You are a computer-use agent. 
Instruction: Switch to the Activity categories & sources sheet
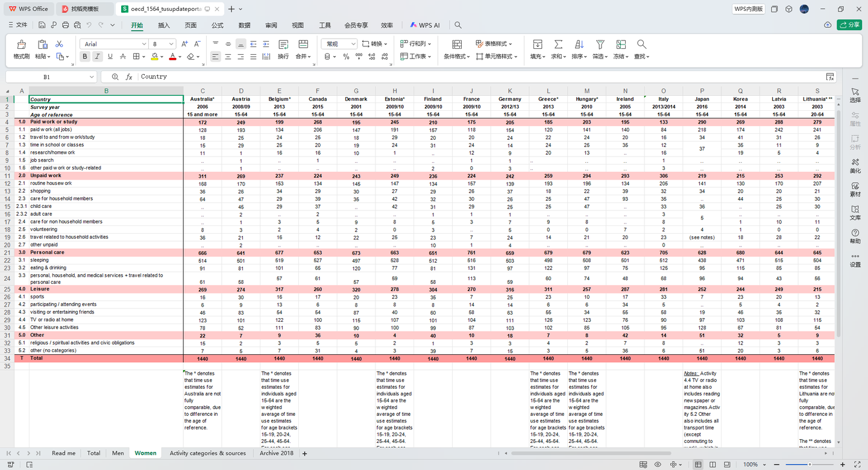coord(208,453)
